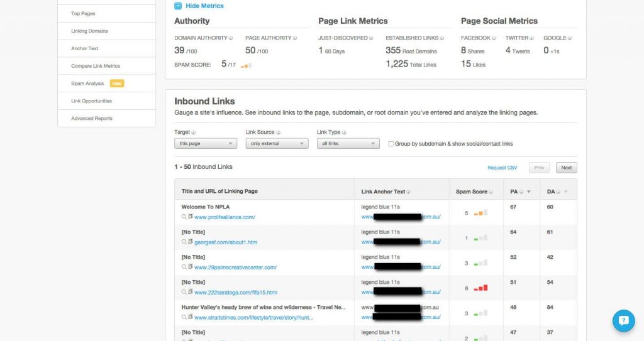Enable Group by subdomain checkbox
This screenshot has width=644, height=341.
[x=391, y=144]
